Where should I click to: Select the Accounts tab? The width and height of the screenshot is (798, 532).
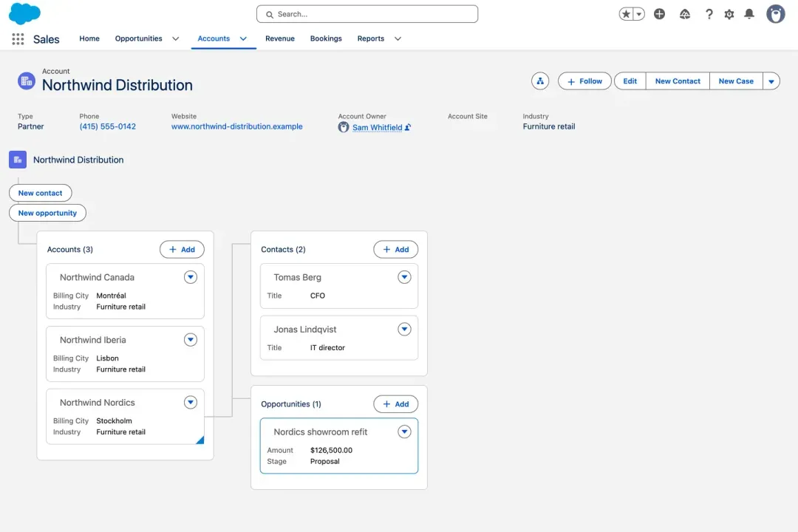click(214, 38)
